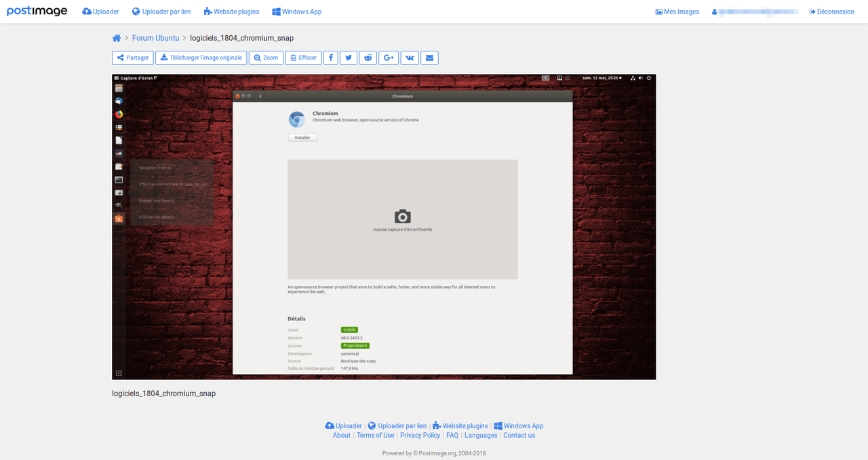Open Privacy Policy
Image resolution: width=868 pixels, height=460 pixels.
[420, 435]
